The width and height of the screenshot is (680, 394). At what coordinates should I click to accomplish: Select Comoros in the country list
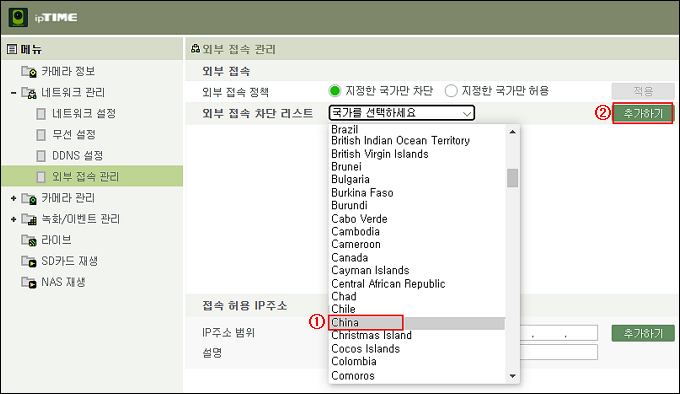[353, 376]
